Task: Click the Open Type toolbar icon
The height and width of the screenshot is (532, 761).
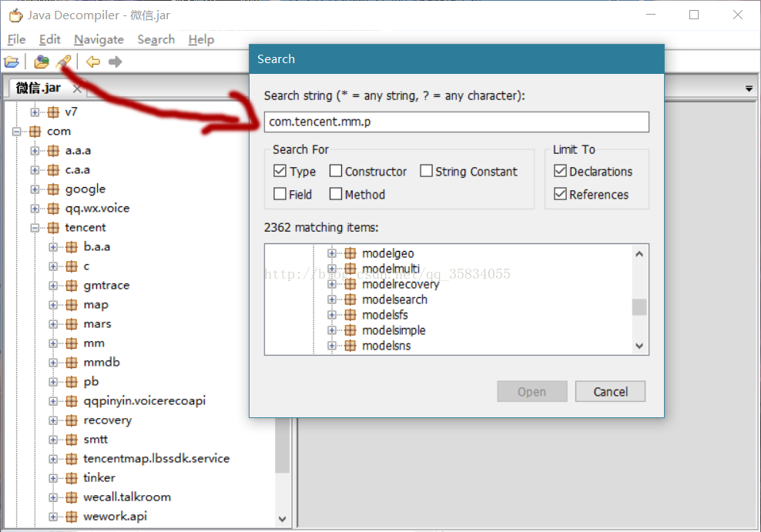Action: pos(42,62)
